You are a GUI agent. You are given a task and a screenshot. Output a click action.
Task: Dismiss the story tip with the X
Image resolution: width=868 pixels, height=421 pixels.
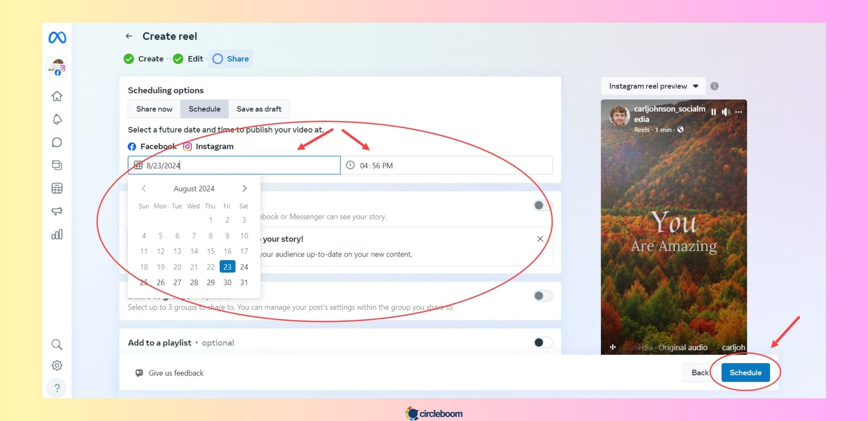540,239
